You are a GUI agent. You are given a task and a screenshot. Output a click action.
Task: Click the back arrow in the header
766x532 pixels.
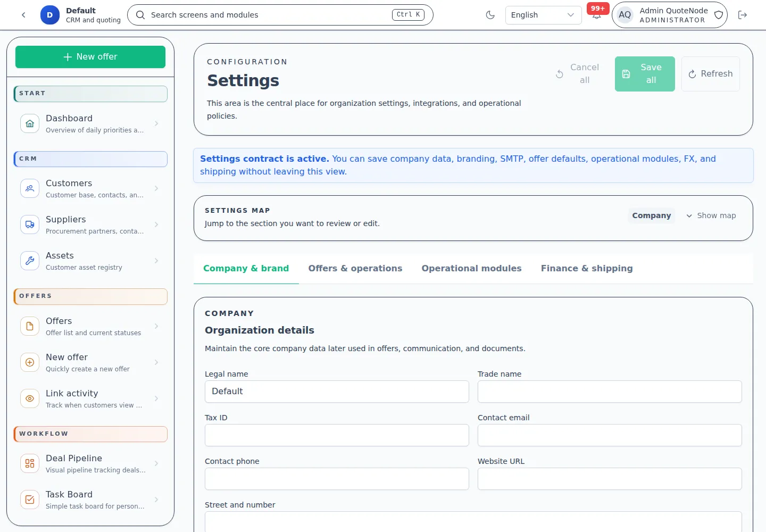click(23, 15)
